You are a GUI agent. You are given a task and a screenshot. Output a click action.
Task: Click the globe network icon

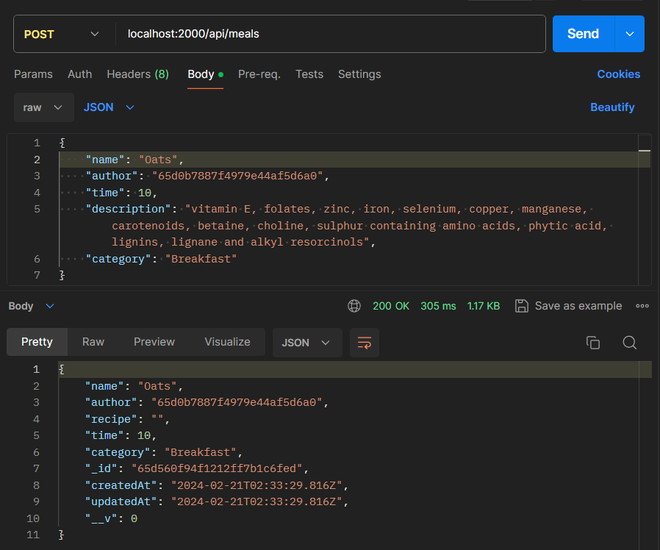point(354,306)
